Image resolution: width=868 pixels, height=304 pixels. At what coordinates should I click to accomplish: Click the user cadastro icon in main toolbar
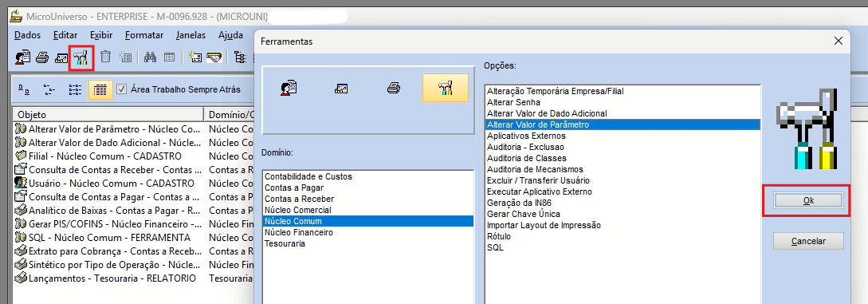(22, 57)
